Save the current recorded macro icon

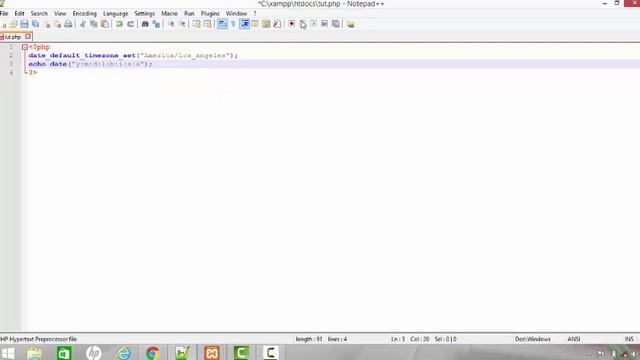click(x=336, y=24)
